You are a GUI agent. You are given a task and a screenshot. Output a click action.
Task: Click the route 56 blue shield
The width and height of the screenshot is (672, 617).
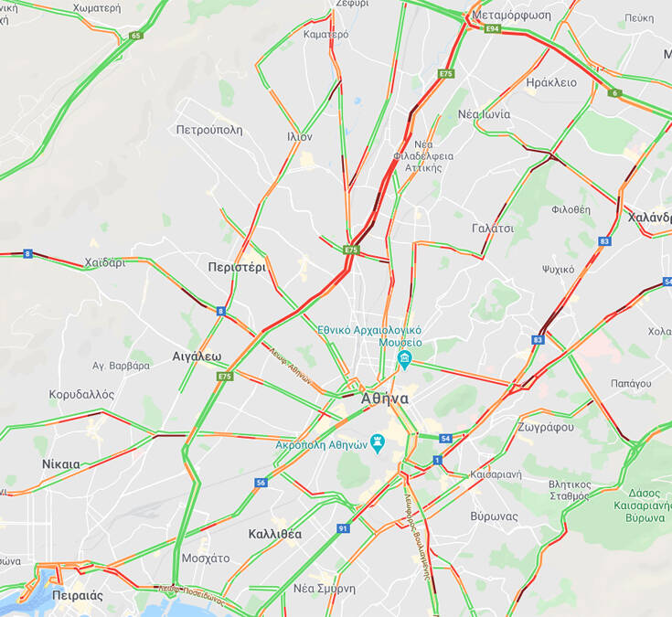tap(261, 483)
